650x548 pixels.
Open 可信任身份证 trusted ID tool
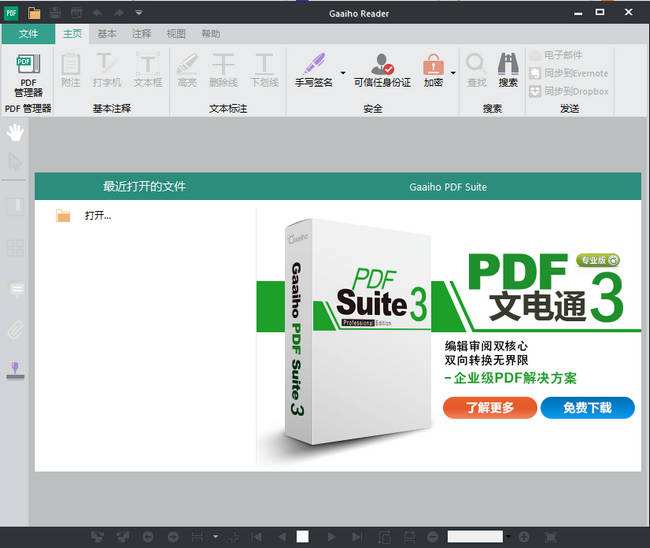382,70
